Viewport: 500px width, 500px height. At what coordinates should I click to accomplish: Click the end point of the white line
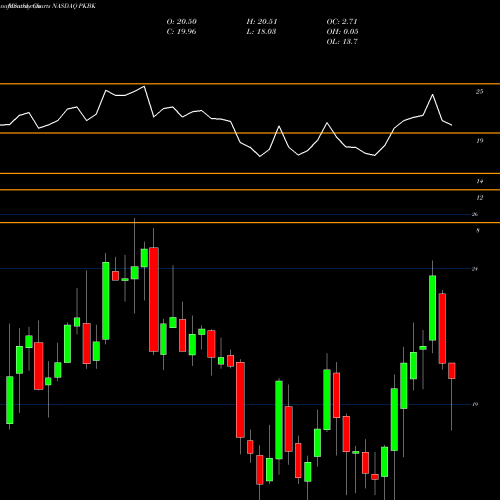[452, 125]
